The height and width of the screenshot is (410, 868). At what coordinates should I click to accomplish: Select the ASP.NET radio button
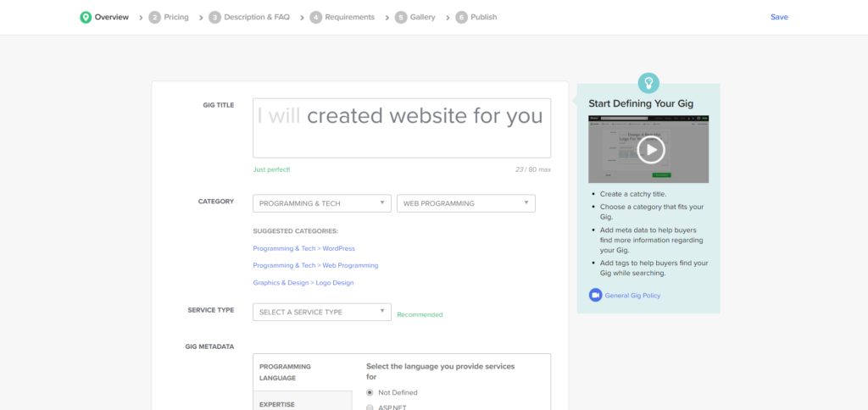pos(370,407)
